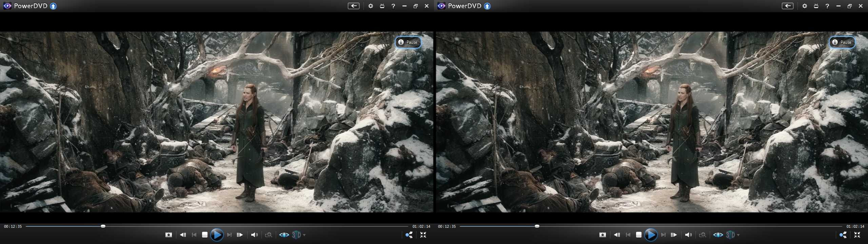
Task: Click the Pause info notification in left player
Action: 408,42
